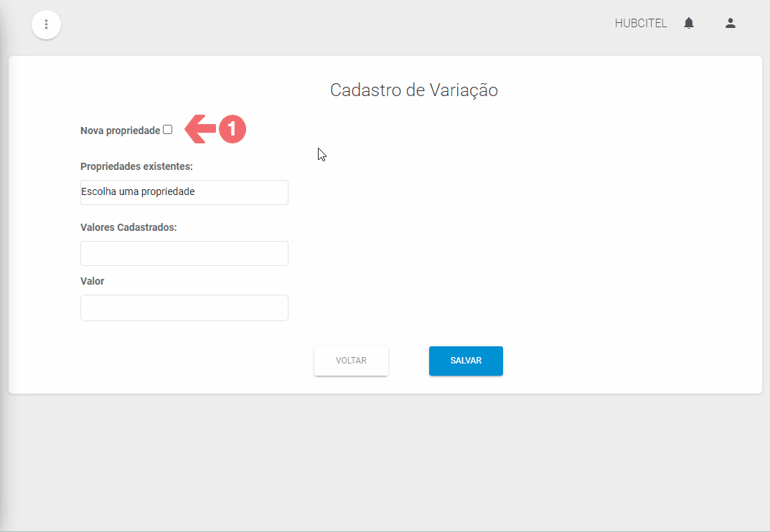770x532 pixels.
Task: Open the user account icon
Action: pos(731,23)
